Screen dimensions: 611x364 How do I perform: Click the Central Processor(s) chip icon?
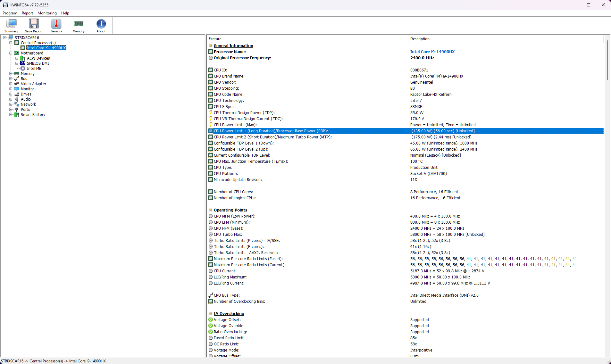pyautogui.click(x=17, y=43)
